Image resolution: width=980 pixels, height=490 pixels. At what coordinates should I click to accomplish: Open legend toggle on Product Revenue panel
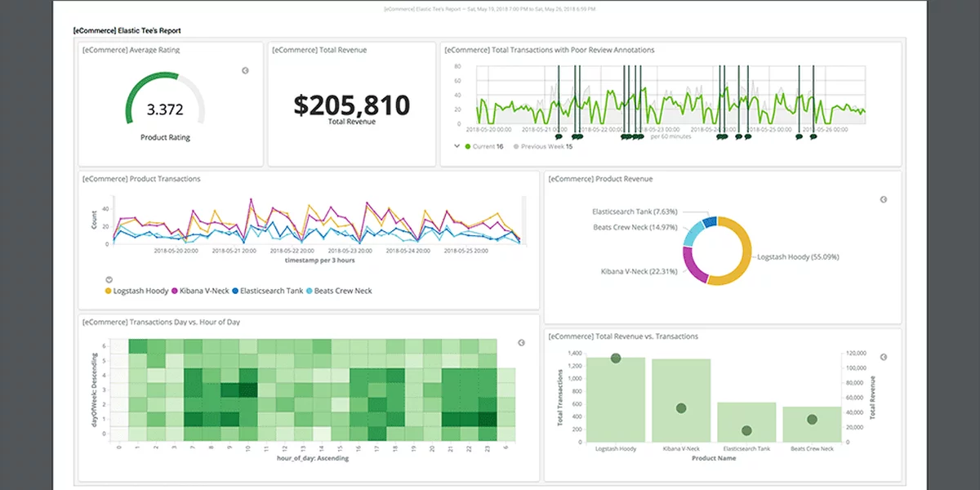(x=883, y=200)
